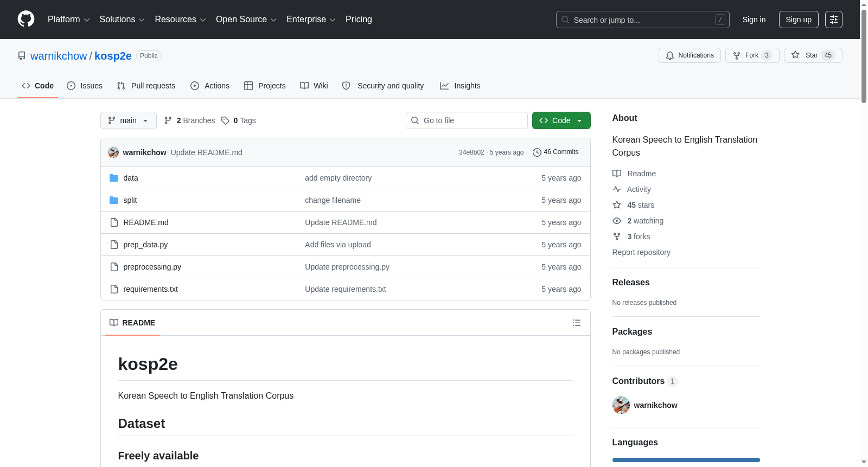The width and height of the screenshot is (868, 467).
Task: Open the warnikchow contributor avatar
Action: coord(621,405)
